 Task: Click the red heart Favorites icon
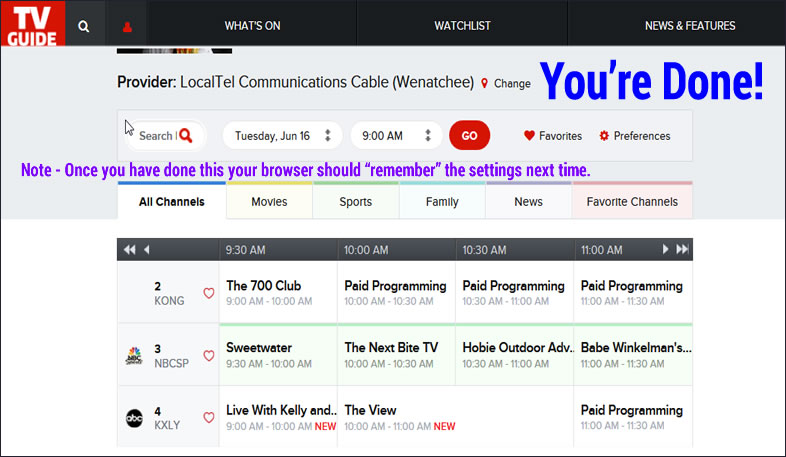click(529, 135)
